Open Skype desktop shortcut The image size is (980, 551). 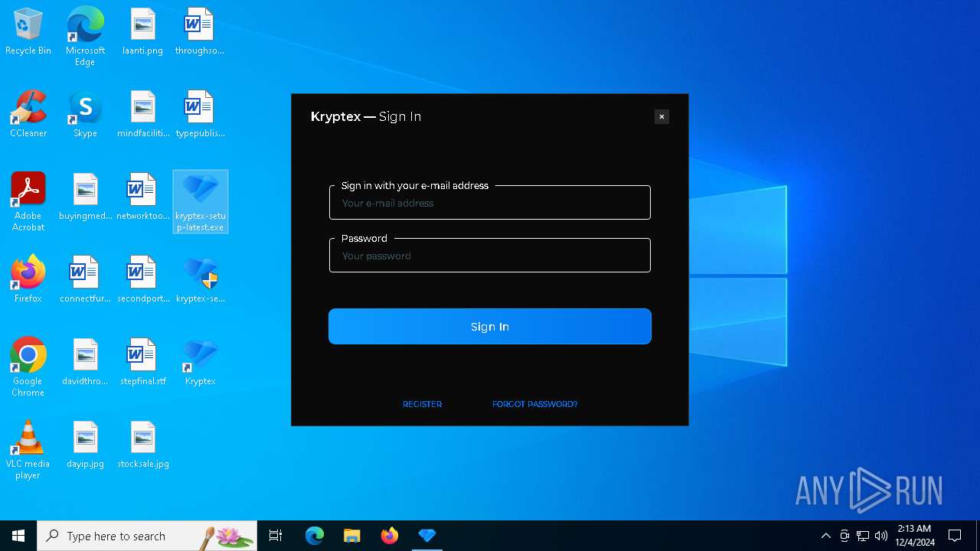click(85, 115)
